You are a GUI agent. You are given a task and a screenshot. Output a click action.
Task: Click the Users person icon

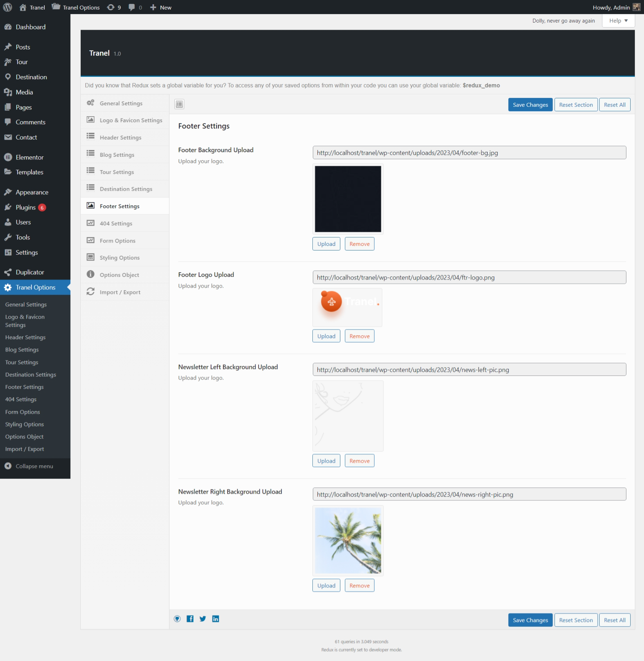click(x=8, y=222)
